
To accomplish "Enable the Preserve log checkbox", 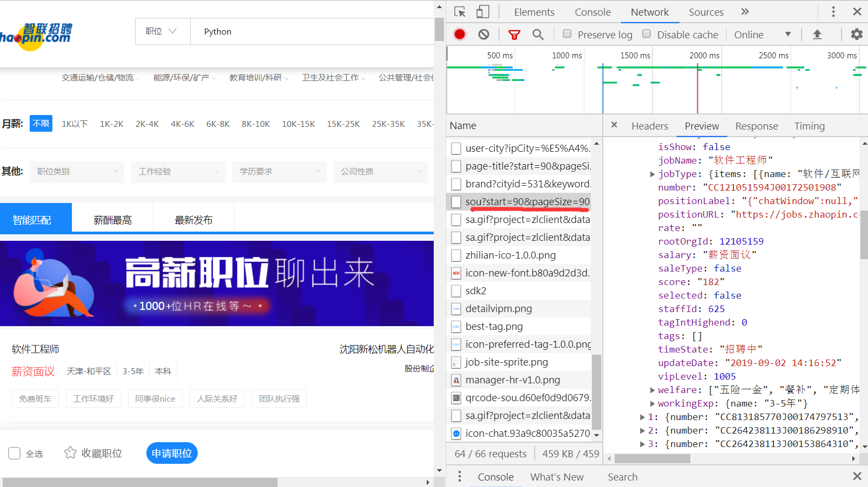I will coord(567,34).
